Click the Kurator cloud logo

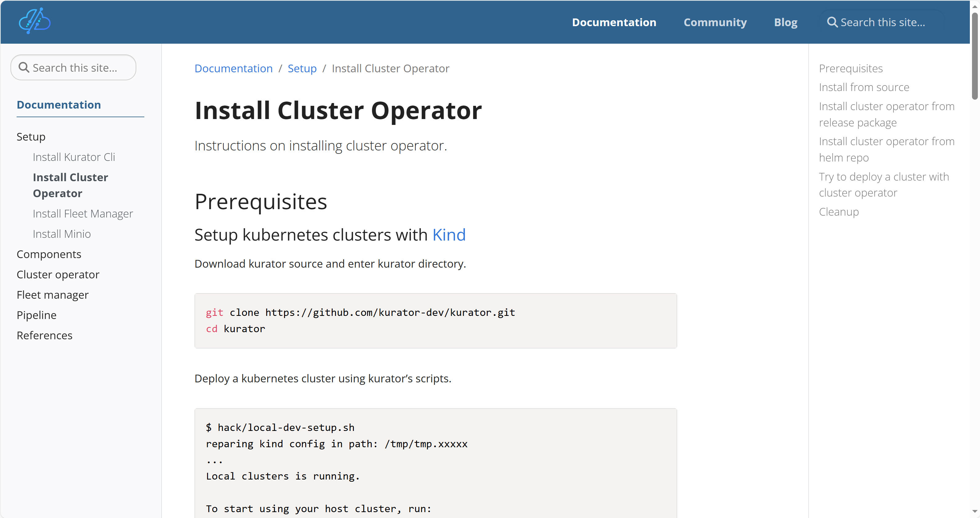(35, 21)
